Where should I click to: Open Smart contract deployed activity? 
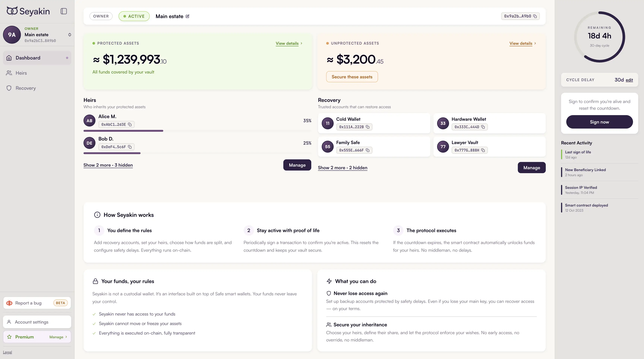(599, 208)
